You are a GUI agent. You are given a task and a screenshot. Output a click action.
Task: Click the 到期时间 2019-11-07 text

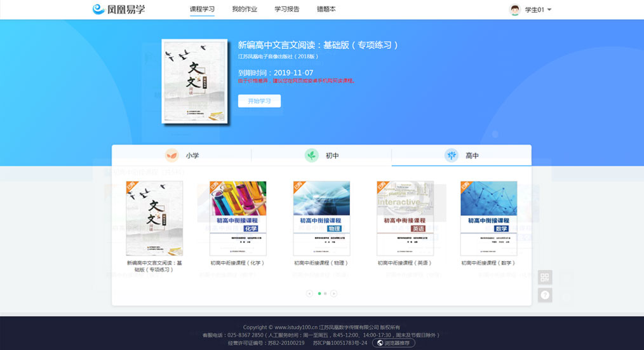pos(276,72)
